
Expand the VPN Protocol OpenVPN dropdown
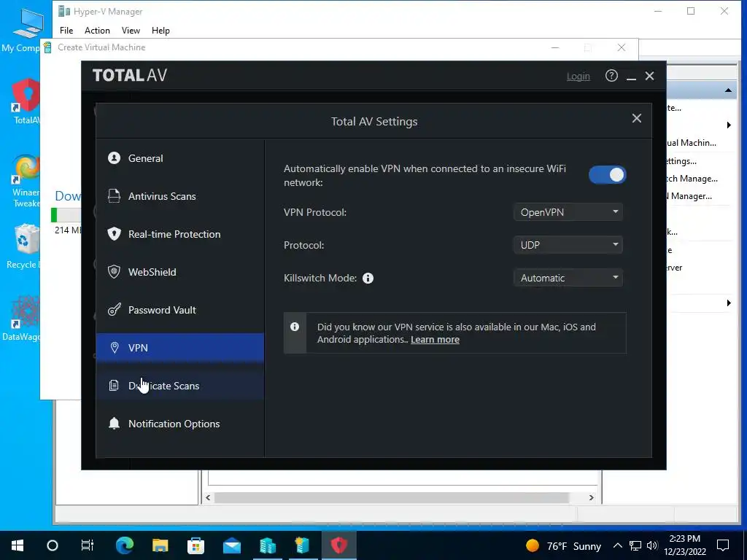568,212
